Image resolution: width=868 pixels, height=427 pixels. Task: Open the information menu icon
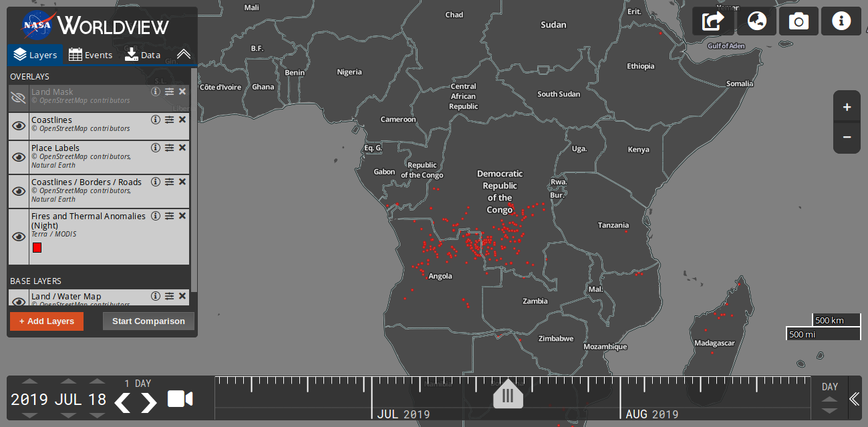click(841, 21)
